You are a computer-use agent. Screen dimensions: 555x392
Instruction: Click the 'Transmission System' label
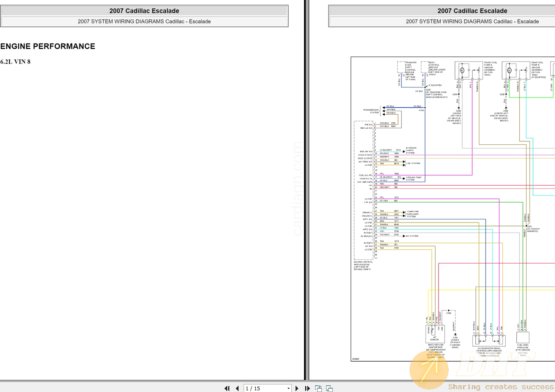click(x=371, y=111)
